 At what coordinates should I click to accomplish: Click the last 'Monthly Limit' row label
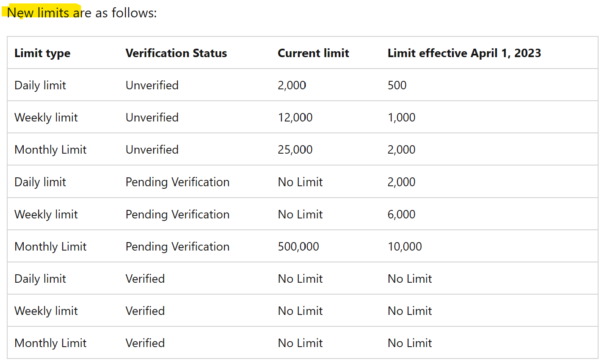pyautogui.click(x=50, y=343)
